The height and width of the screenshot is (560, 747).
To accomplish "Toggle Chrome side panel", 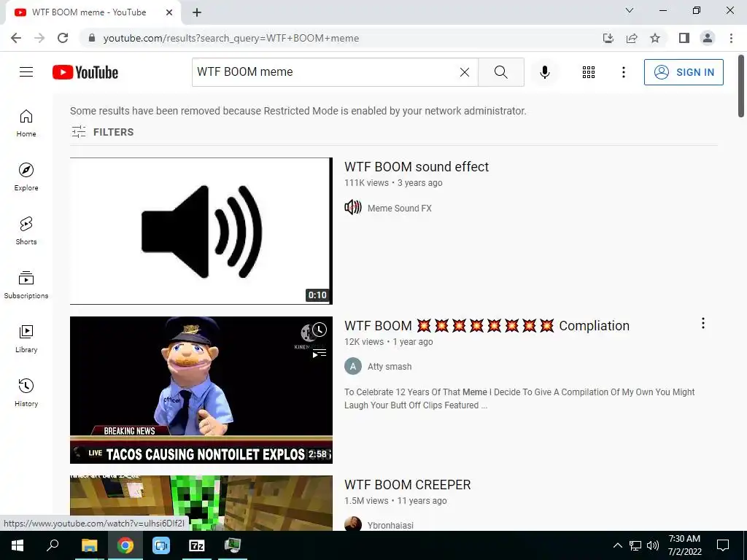I will pyautogui.click(x=684, y=38).
